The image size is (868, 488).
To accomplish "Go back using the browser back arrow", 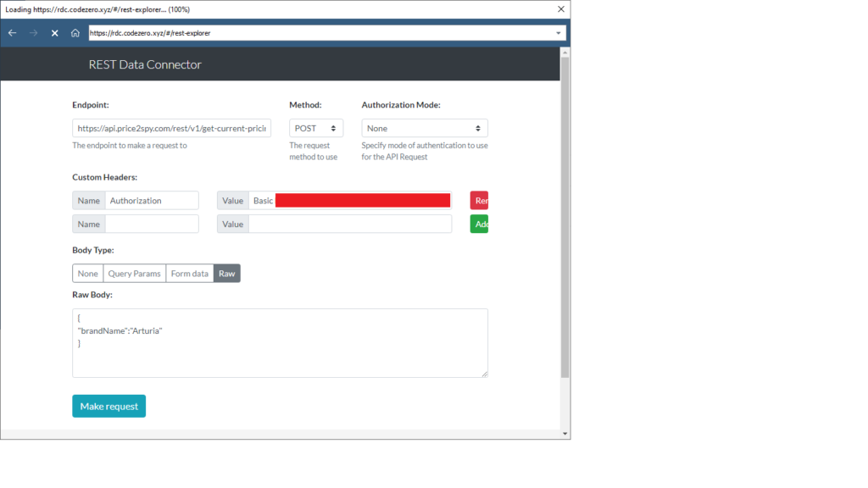I will [12, 33].
